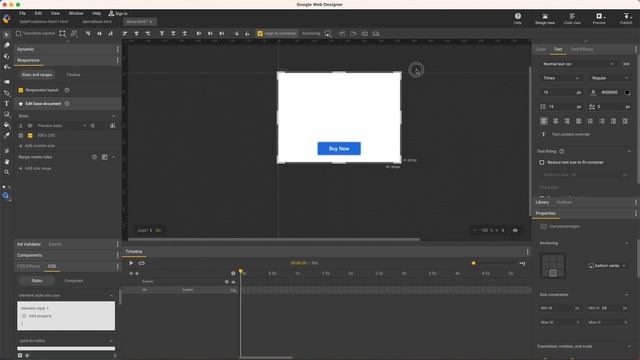This screenshot has height=360, width=640.
Task: Switch to Design view
Action: (545, 18)
